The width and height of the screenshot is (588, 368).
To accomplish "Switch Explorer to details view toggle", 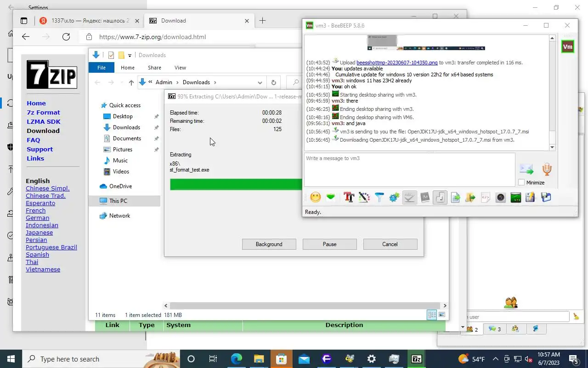I will (x=432, y=315).
